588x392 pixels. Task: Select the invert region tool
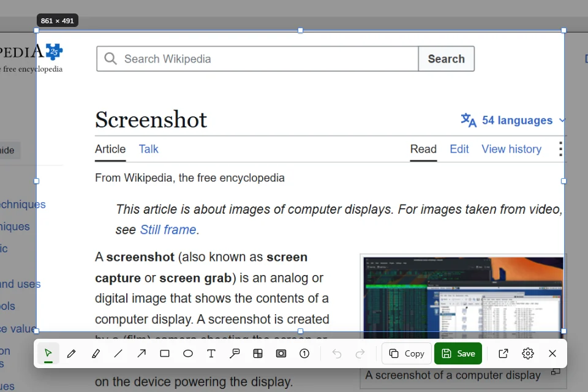point(281,353)
